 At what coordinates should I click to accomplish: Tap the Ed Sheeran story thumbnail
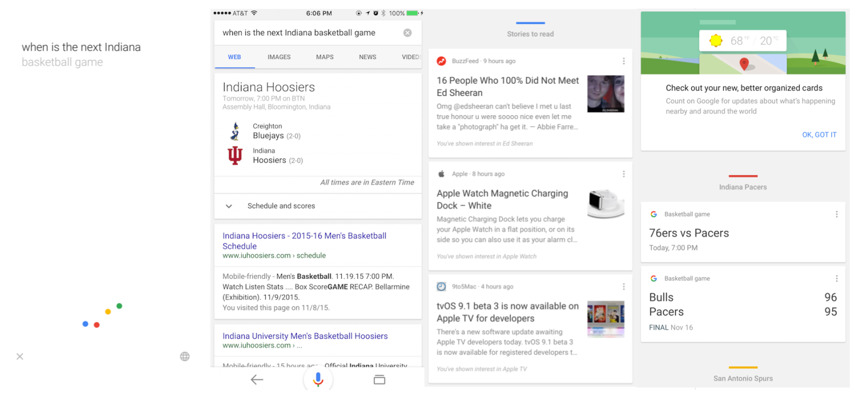coord(605,94)
